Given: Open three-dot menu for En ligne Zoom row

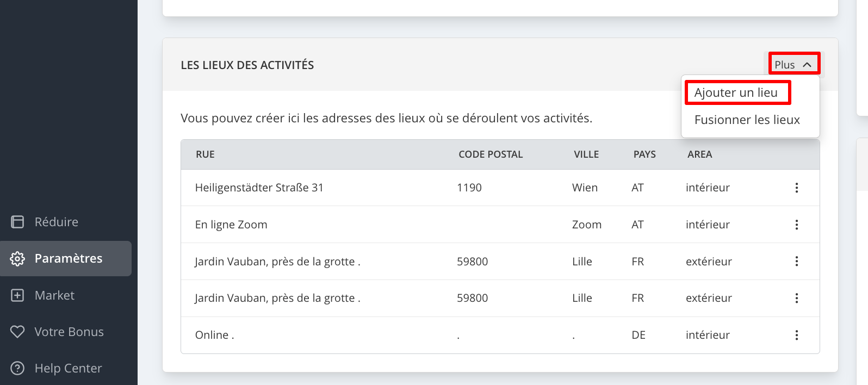Looking at the screenshot, I should (797, 225).
